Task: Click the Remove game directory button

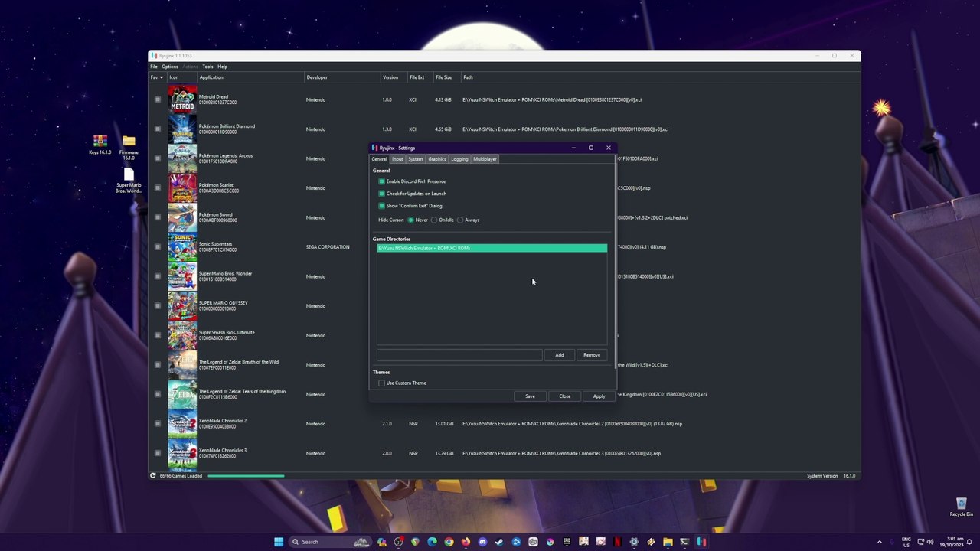Action: (591, 355)
